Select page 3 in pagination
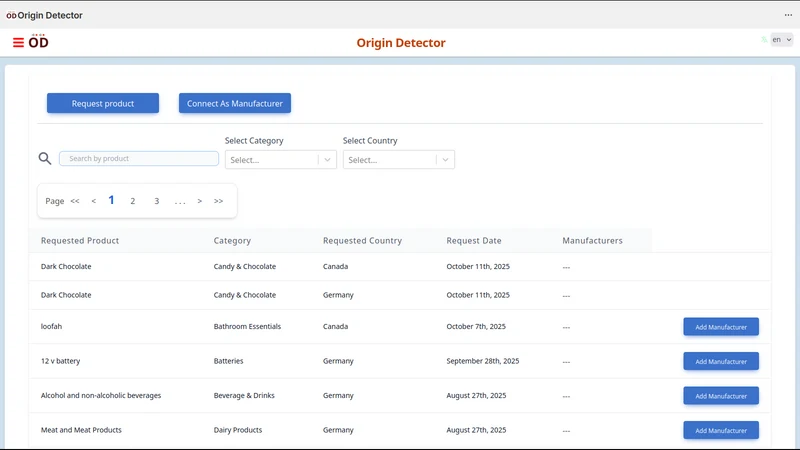The height and width of the screenshot is (450, 800). click(x=157, y=201)
